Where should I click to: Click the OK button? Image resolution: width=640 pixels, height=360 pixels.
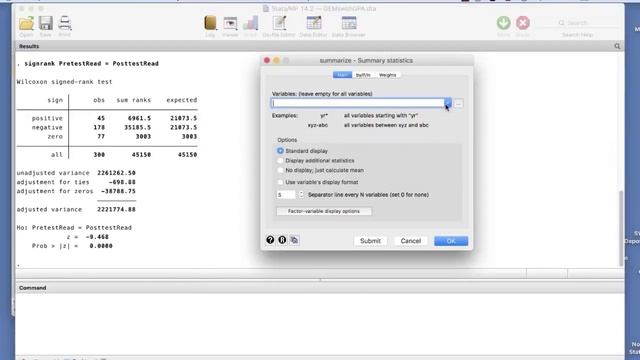click(451, 241)
